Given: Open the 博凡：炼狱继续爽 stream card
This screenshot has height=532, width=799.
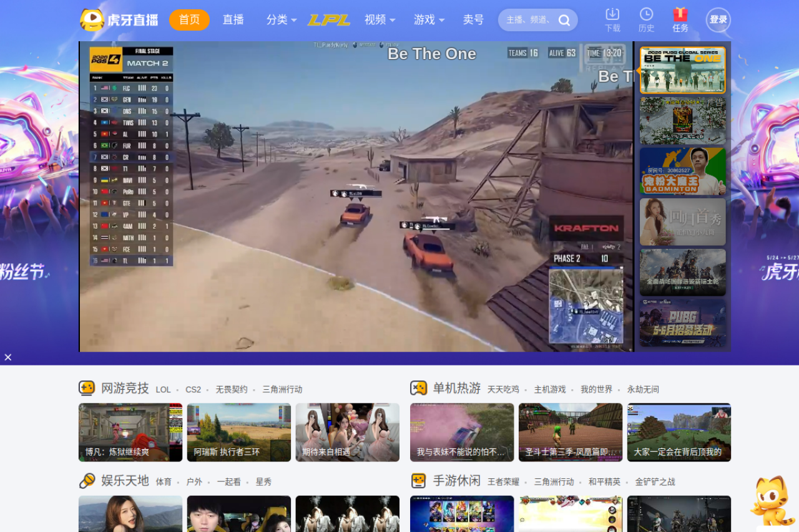Looking at the screenshot, I should point(130,432).
